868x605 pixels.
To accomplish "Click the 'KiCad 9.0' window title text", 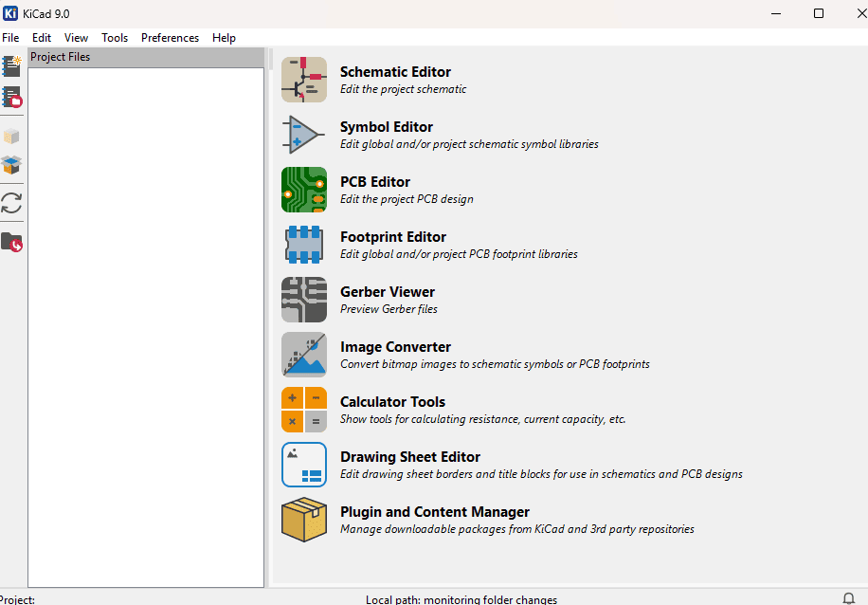I will (x=45, y=14).
